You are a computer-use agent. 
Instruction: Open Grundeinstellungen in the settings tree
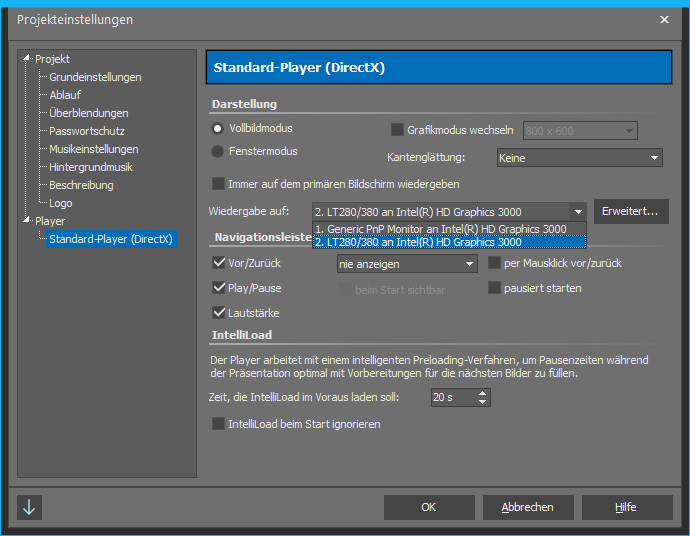pos(95,77)
